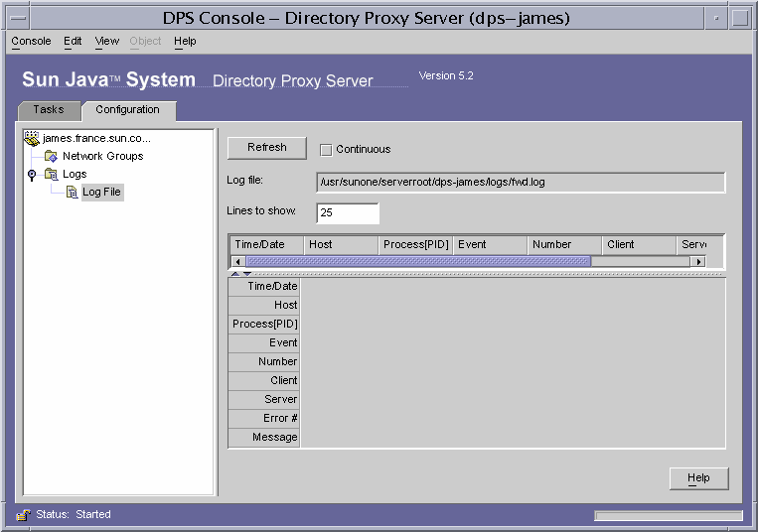This screenshot has width=758, height=532.
Task: Click the lock status icon in status bar
Action: coord(23,515)
